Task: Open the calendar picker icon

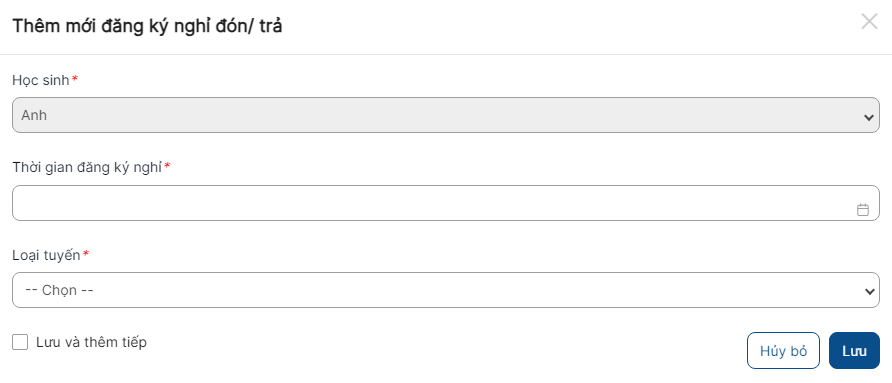Action: tap(862, 209)
